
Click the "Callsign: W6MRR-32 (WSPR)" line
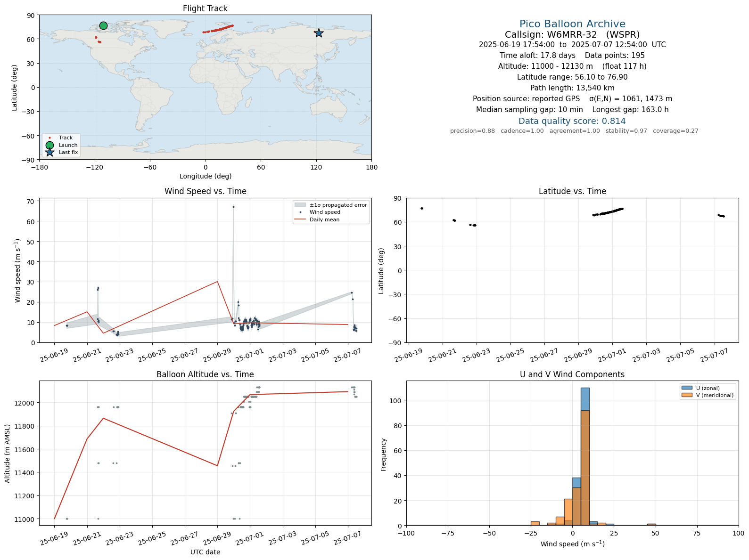pyautogui.click(x=572, y=34)
